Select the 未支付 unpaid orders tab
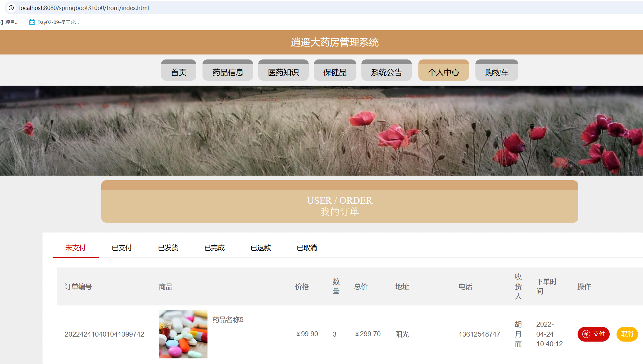The image size is (643, 364). pos(75,248)
